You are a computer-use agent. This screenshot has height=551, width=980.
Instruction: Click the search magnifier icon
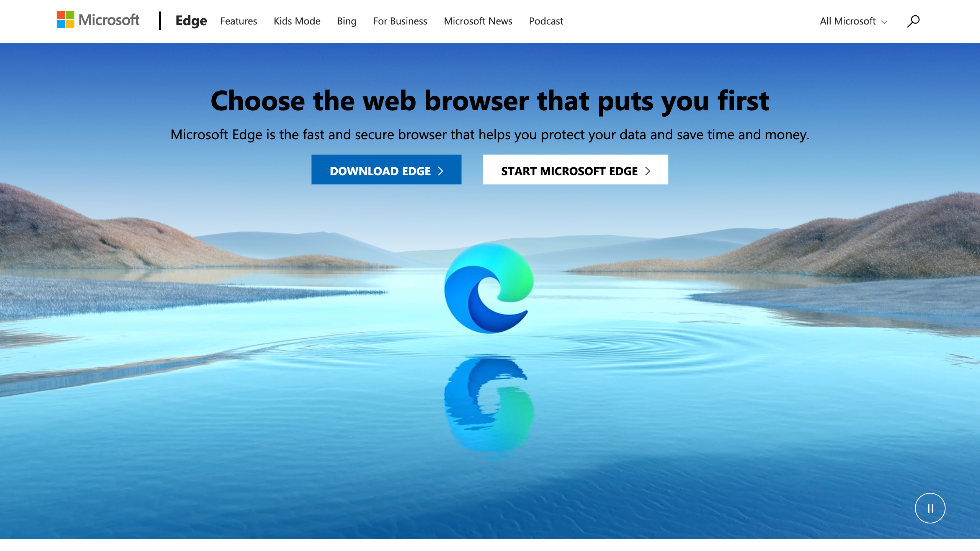click(913, 21)
